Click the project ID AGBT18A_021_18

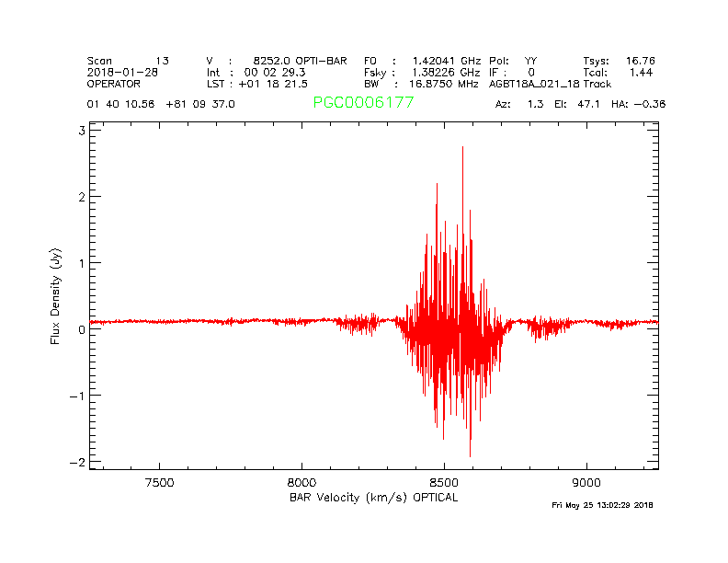click(534, 84)
